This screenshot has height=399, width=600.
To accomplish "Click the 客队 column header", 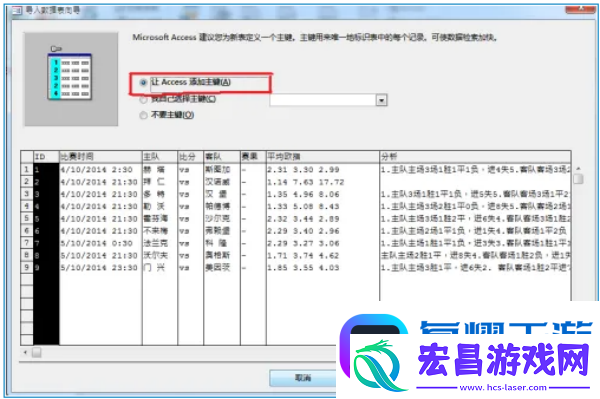I will pyautogui.click(x=222, y=156).
